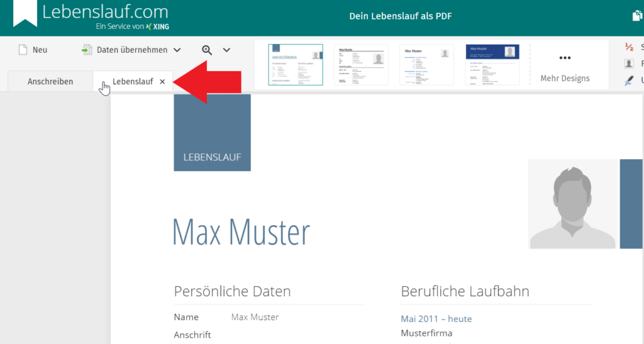This screenshot has width=644, height=344.
Task: Click the XING service link in header
Action: coord(157,26)
